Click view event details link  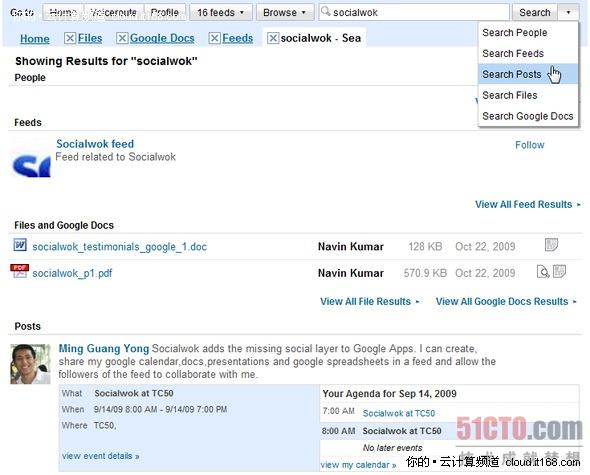pos(100,456)
